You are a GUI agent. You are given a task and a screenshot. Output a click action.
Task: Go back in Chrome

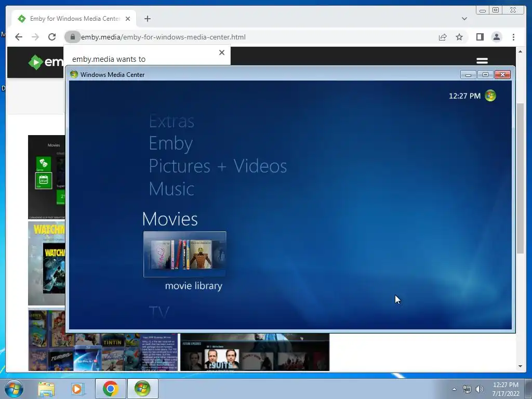(19, 37)
